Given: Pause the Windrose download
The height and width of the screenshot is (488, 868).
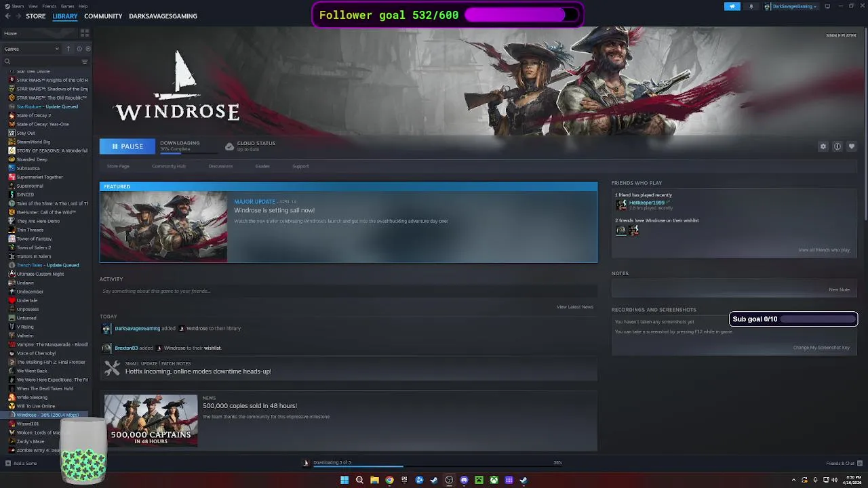Looking at the screenshot, I should [x=127, y=146].
